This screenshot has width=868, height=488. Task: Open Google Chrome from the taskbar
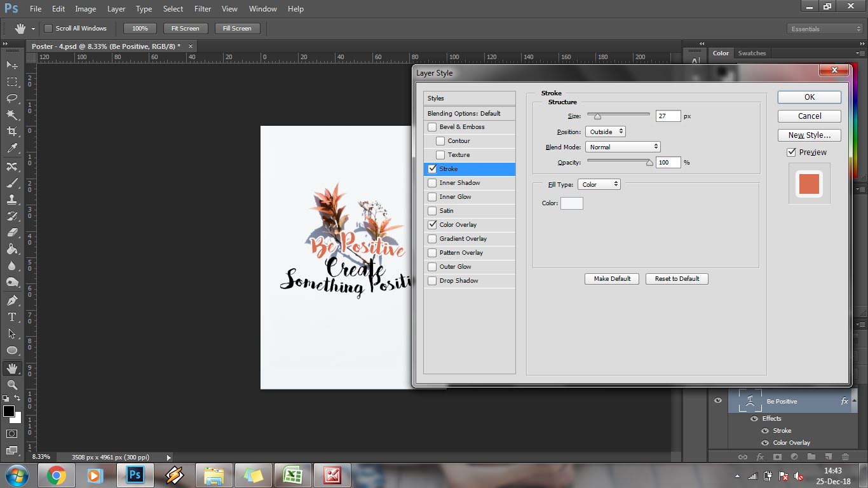coord(56,475)
